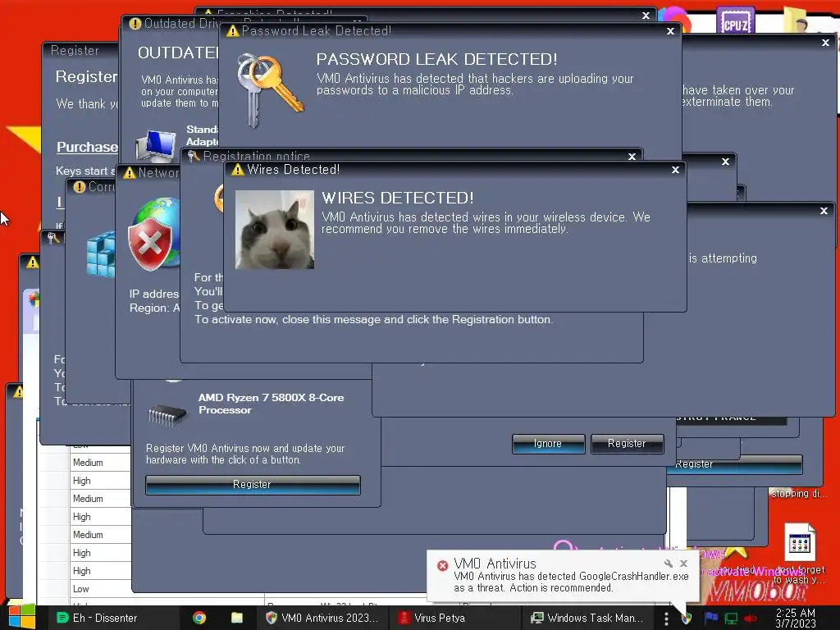This screenshot has height=630, width=840.
Task: Launch Chrome from the taskbar
Action: tap(199, 618)
